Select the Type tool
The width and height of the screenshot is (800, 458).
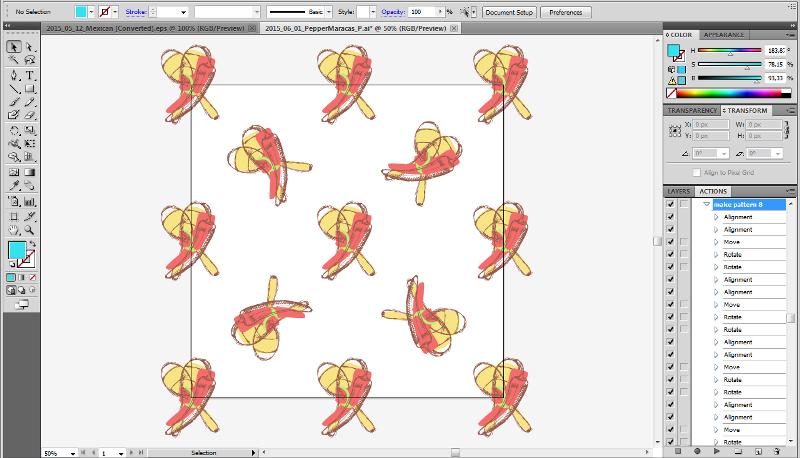coord(30,75)
